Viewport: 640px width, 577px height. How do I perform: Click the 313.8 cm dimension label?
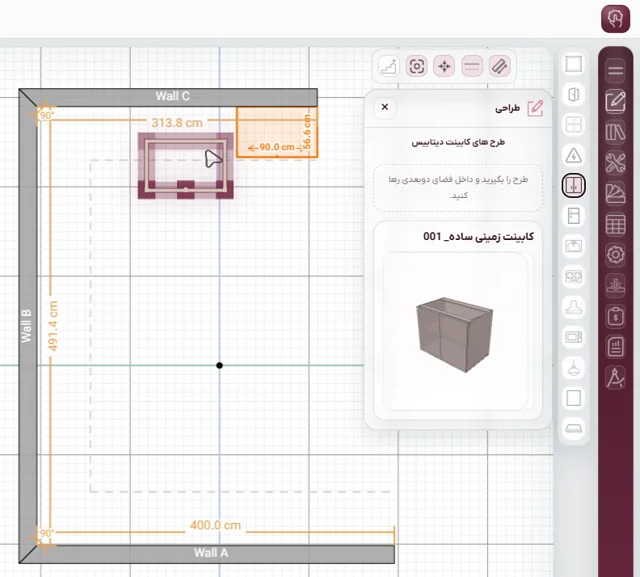click(x=177, y=122)
